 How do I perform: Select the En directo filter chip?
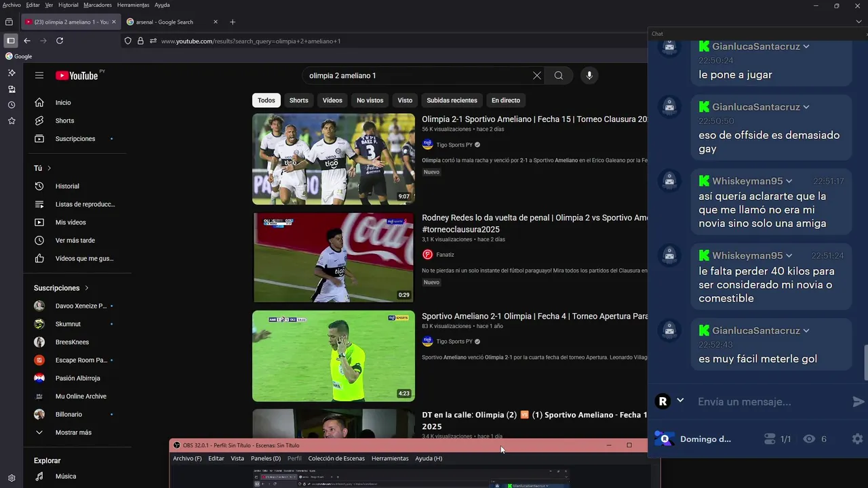pyautogui.click(x=506, y=100)
